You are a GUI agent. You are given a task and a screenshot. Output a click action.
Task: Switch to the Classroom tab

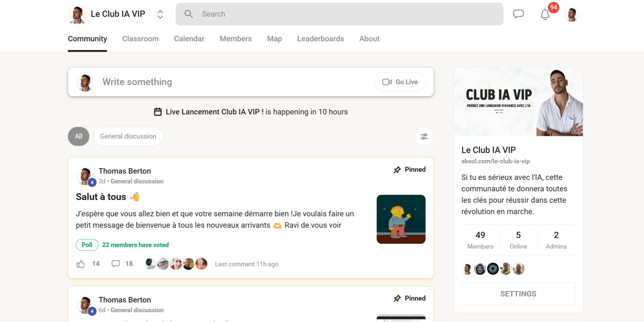click(x=141, y=39)
